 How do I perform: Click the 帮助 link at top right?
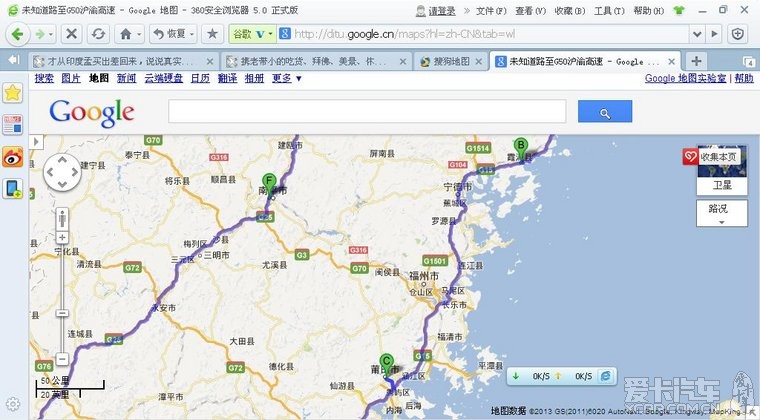[744, 78]
